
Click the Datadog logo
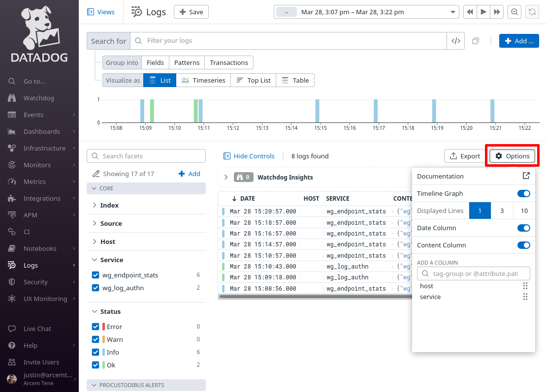(x=39, y=34)
